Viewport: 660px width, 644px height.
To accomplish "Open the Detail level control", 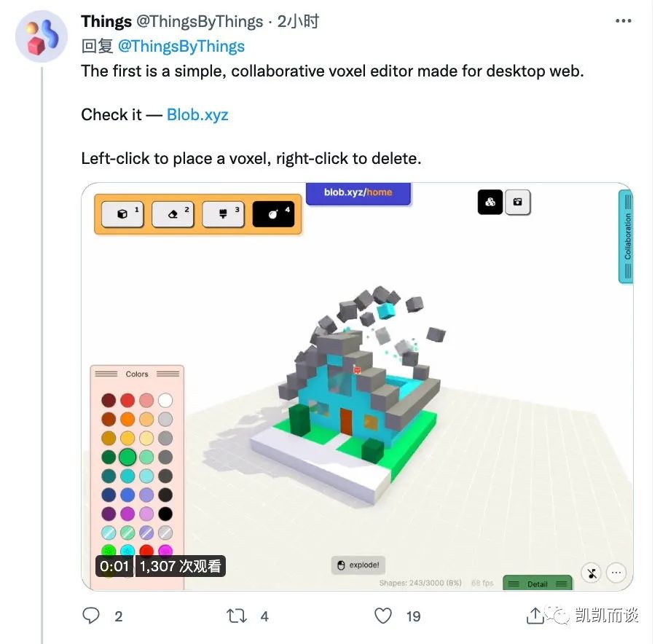I will (538, 584).
